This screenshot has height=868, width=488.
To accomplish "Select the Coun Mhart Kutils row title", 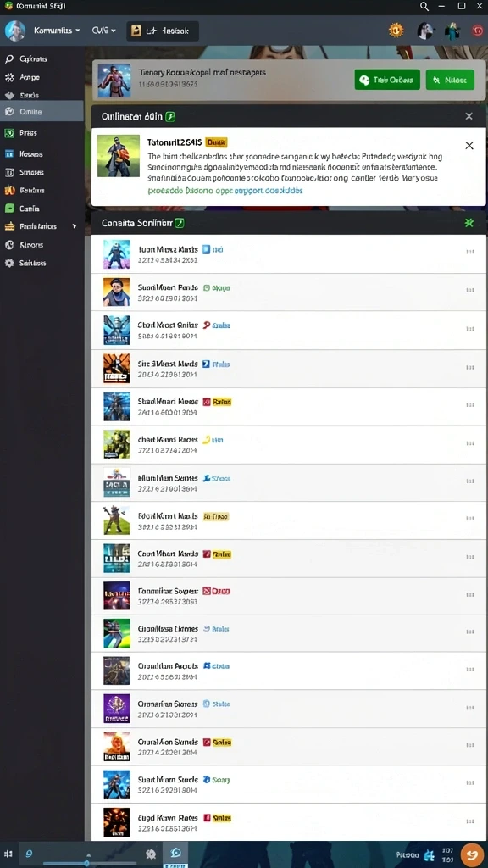I will tap(168, 554).
